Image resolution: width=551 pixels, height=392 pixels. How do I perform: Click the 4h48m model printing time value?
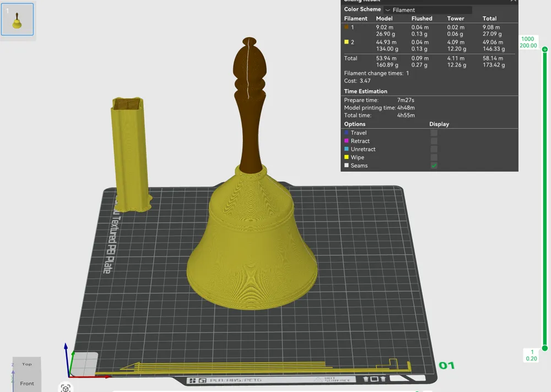point(406,107)
